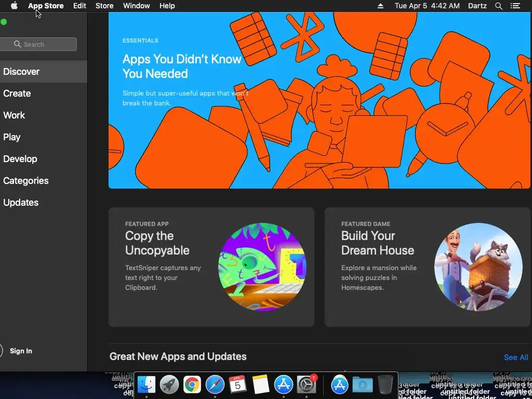Image resolution: width=532 pixels, height=399 pixels.
Task: Open the Apple menu
Action: tap(14, 6)
